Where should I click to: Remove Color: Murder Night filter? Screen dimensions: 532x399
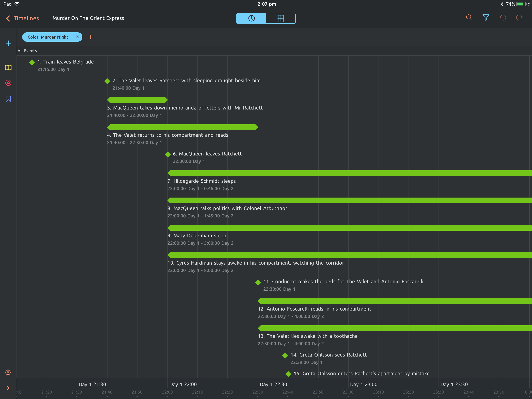tap(78, 37)
